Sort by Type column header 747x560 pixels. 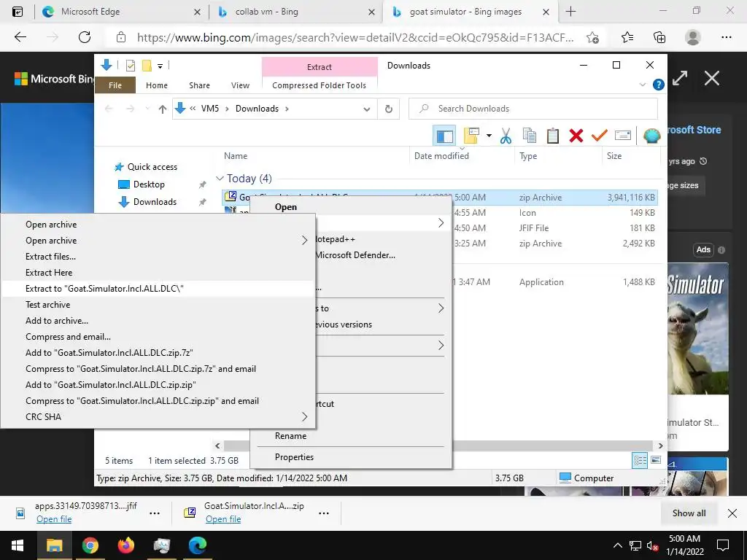(528, 156)
